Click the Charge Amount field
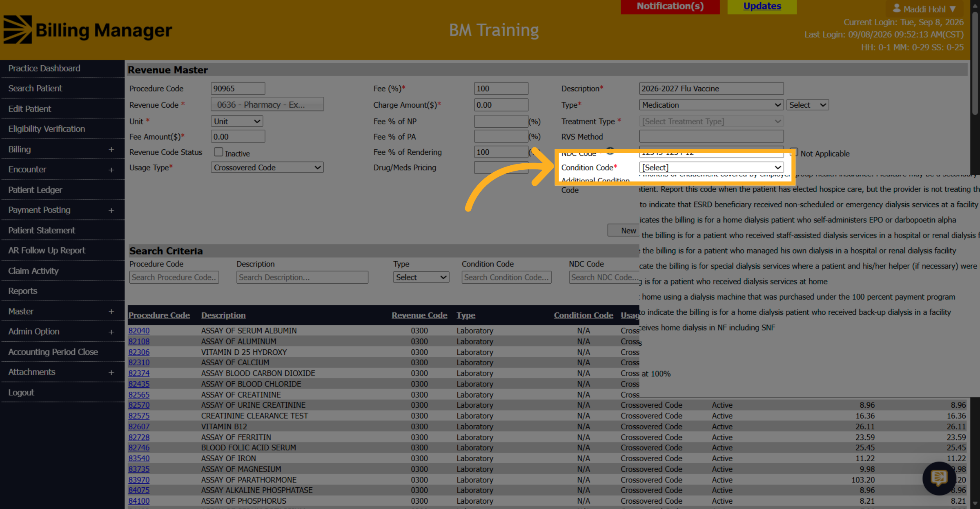The width and height of the screenshot is (980, 509). [x=501, y=105]
